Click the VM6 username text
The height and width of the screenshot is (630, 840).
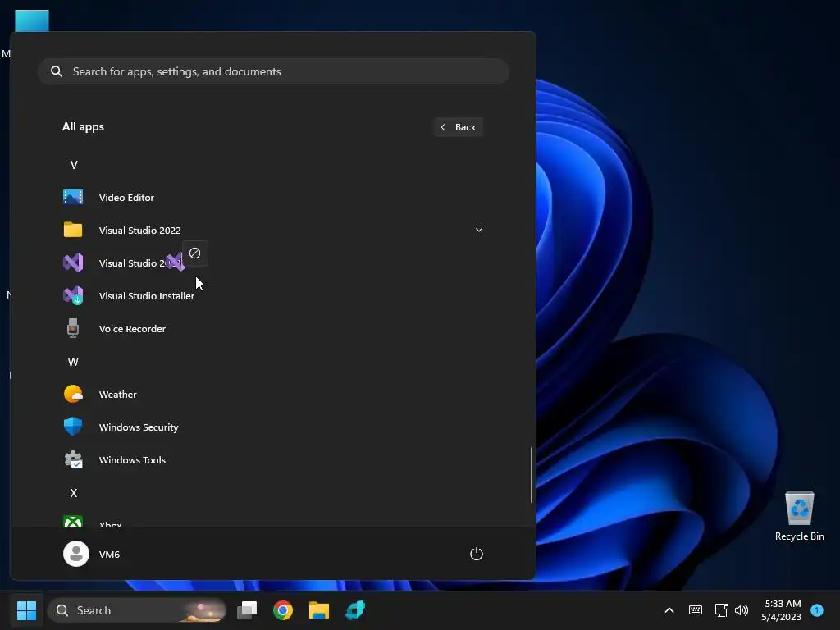[109, 554]
